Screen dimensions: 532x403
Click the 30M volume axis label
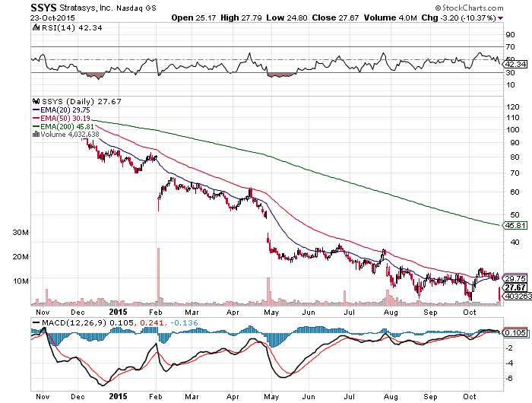pos(21,232)
